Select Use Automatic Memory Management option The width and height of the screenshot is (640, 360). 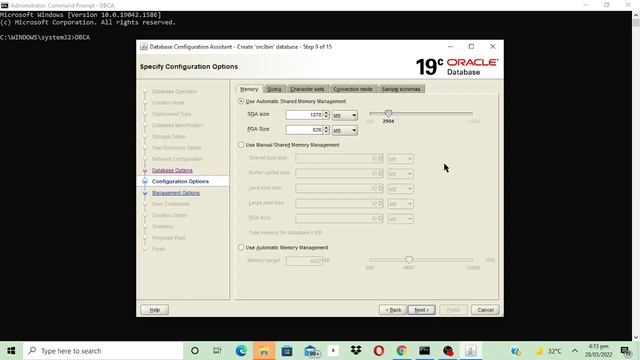point(241,247)
